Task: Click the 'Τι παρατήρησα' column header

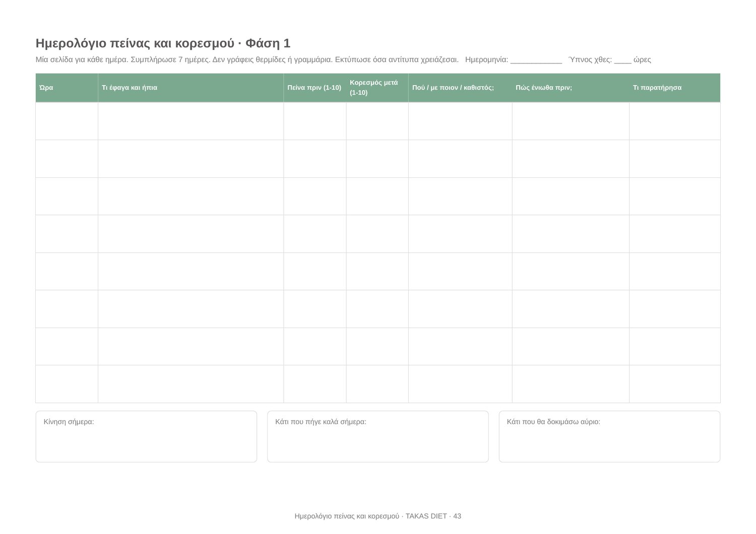Action: [x=675, y=88]
